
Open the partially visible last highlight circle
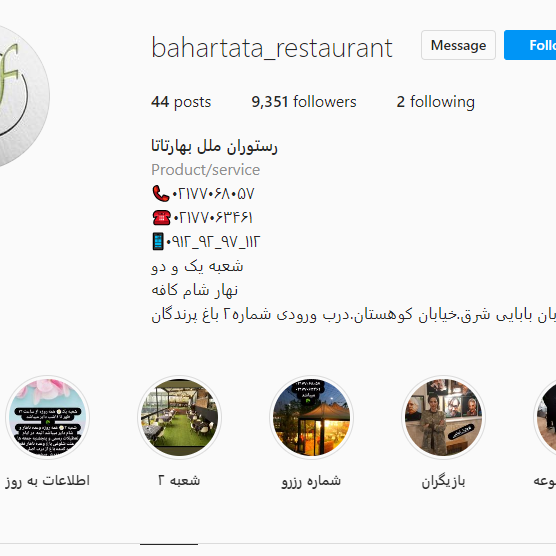click(x=545, y=417)
